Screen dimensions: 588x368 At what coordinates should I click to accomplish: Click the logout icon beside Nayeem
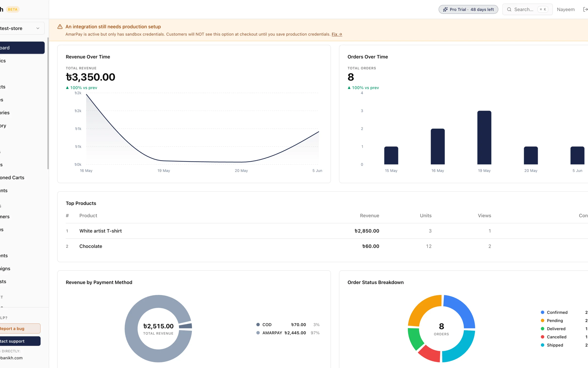pyautogui.click(x=585, y=9)
